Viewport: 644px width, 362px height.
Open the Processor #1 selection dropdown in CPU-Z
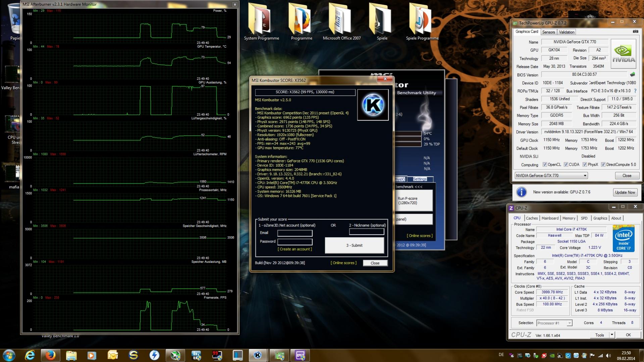[x=554, y=323]
